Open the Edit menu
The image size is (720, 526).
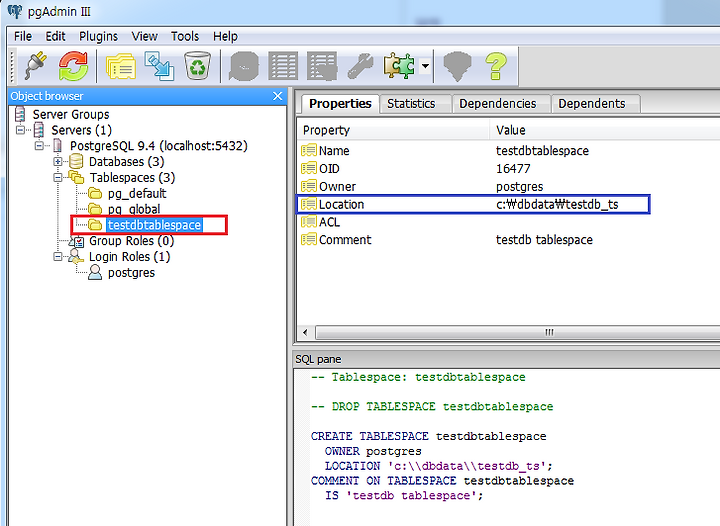[x=56, y=36]
